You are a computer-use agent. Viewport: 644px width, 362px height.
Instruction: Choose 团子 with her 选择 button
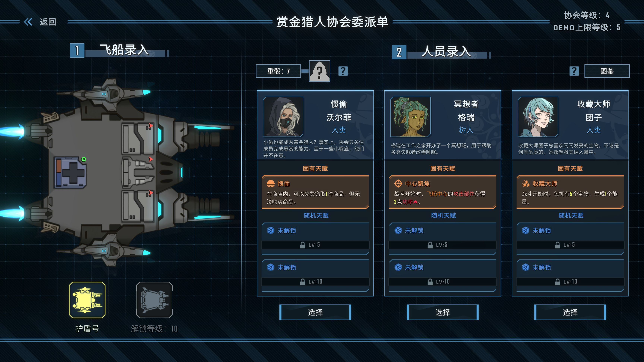click(570, 312)
